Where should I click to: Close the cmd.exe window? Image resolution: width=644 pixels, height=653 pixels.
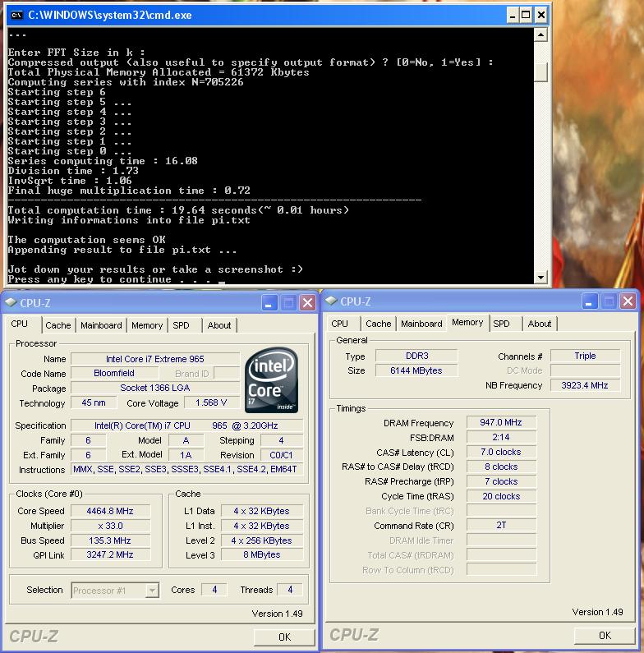[541, 16]
